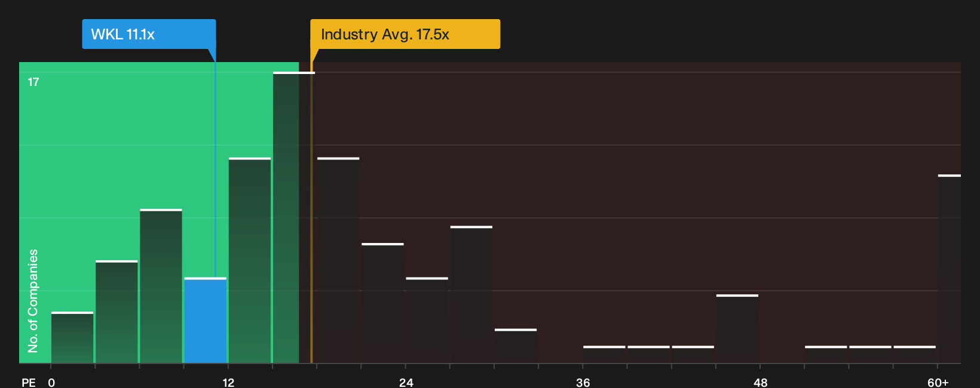Click the short bar just right of the 36 tick
980x388 pixels.
pyautogui.click(x=604, y=355)
